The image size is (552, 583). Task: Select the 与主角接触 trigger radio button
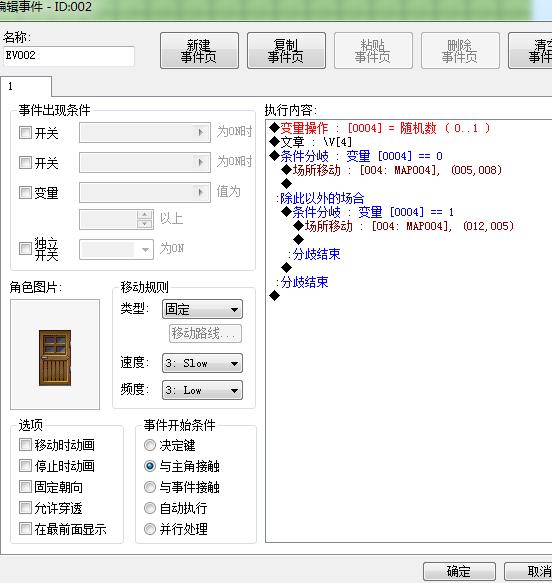[150, 466]
